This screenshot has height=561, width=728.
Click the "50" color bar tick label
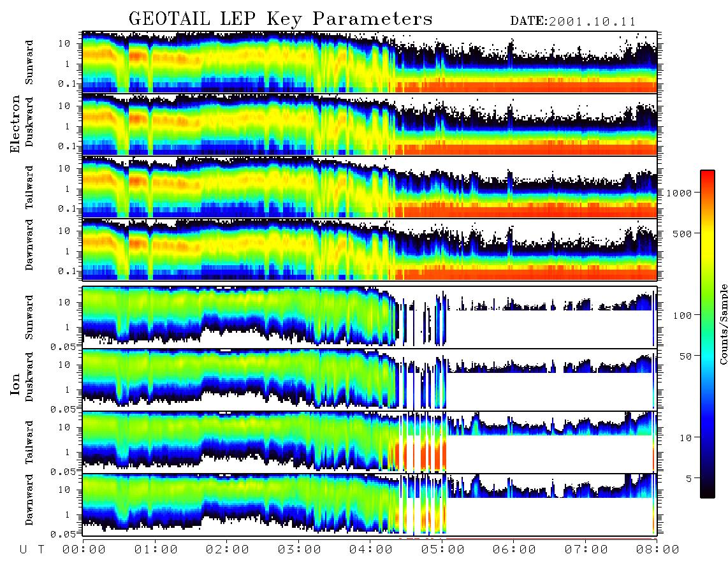point(686,356)
